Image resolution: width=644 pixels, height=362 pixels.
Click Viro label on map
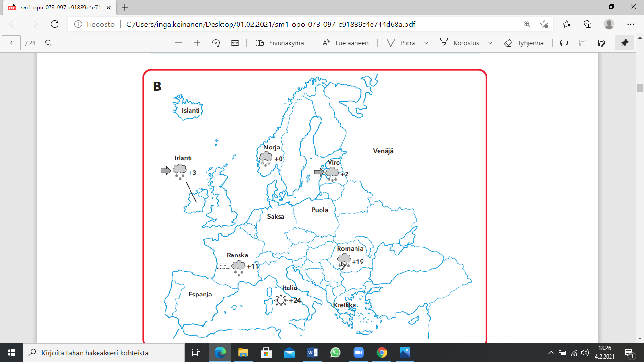334,163
